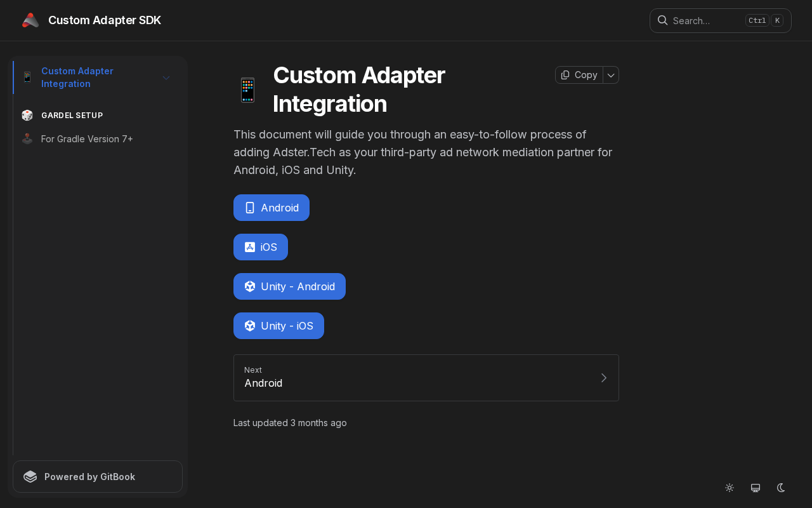Click the phone emoji beside page title
Screen dimensions: 812x508
(x=247, y=90)
